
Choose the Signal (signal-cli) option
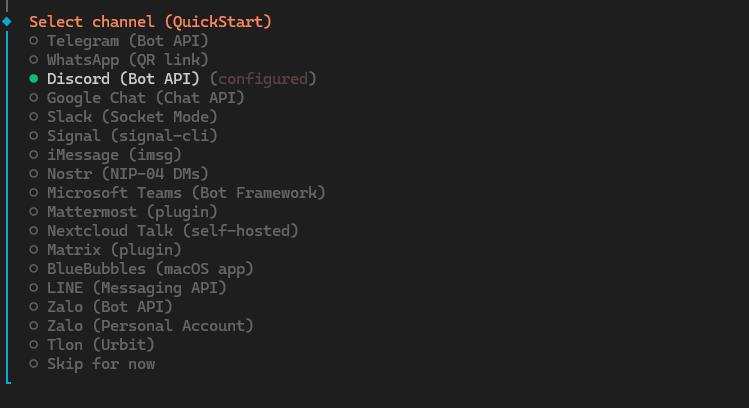click(x=131, y=136)
